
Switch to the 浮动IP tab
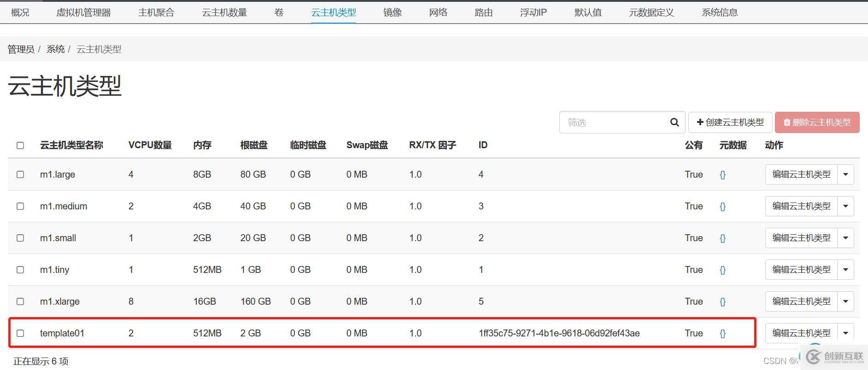533,12
